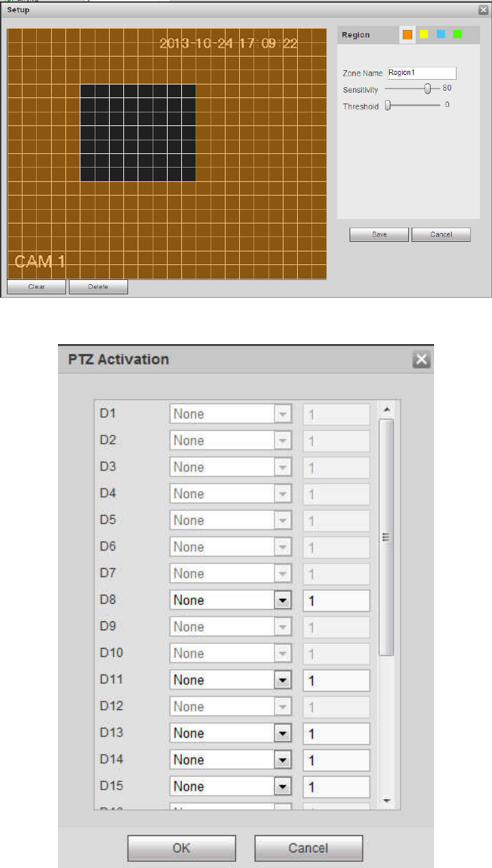Select the blue region color swatch

pyautogui.click(x=440, y=34)
